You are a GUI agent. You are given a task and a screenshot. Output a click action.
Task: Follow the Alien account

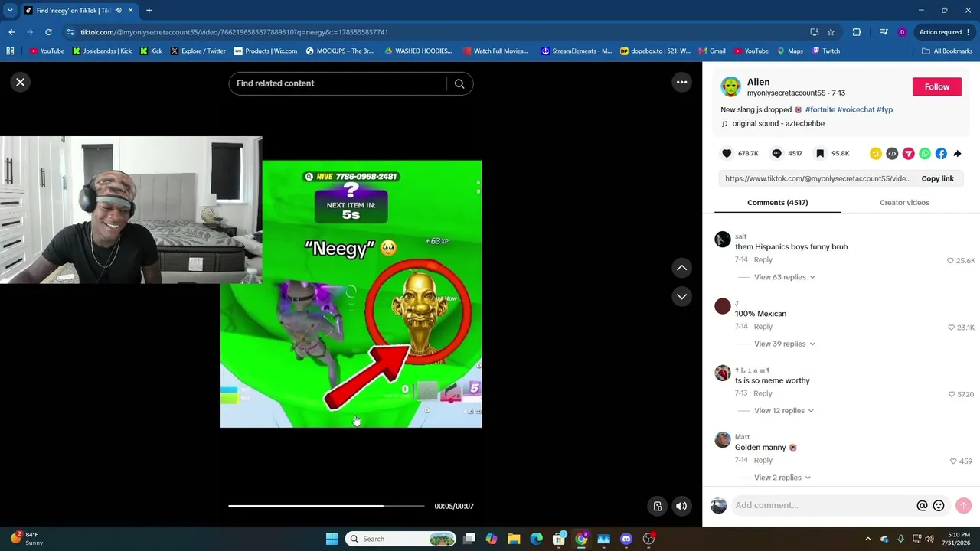tap(936, 87)
